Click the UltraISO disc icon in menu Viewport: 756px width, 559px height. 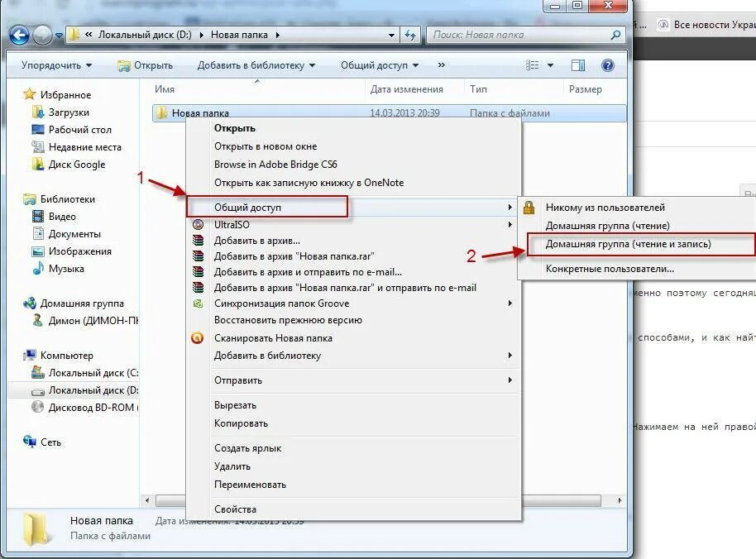[x=198, y=224]
